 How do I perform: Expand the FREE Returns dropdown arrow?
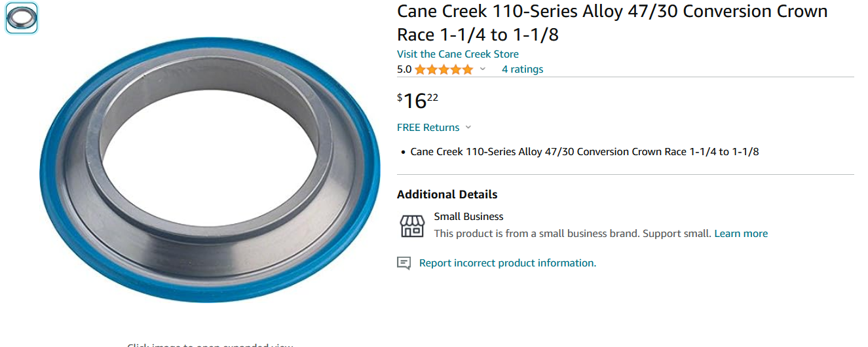[x=468, y=128]
